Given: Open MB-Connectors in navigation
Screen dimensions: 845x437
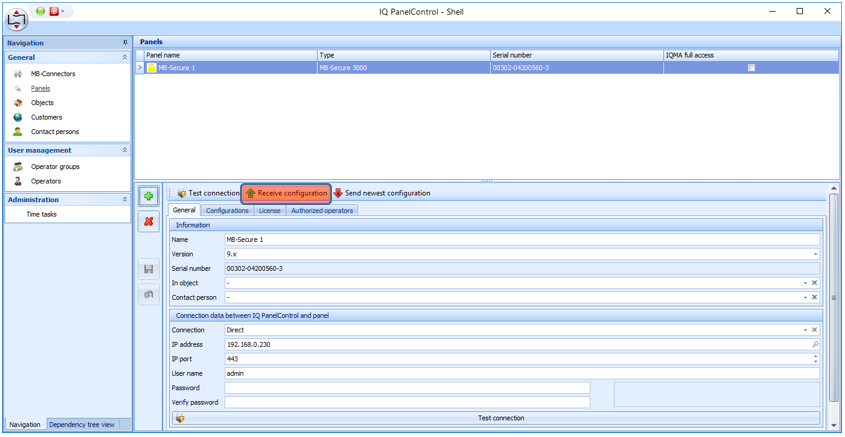Looking at the screenshot, I should [53, 74].
